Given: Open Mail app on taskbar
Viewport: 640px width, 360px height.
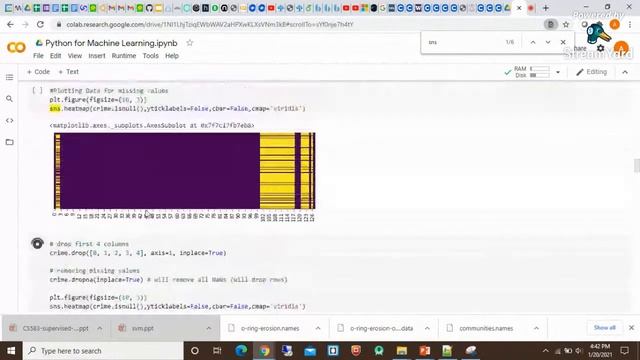Looking at the screenshot, I should [x=310, y=351].
